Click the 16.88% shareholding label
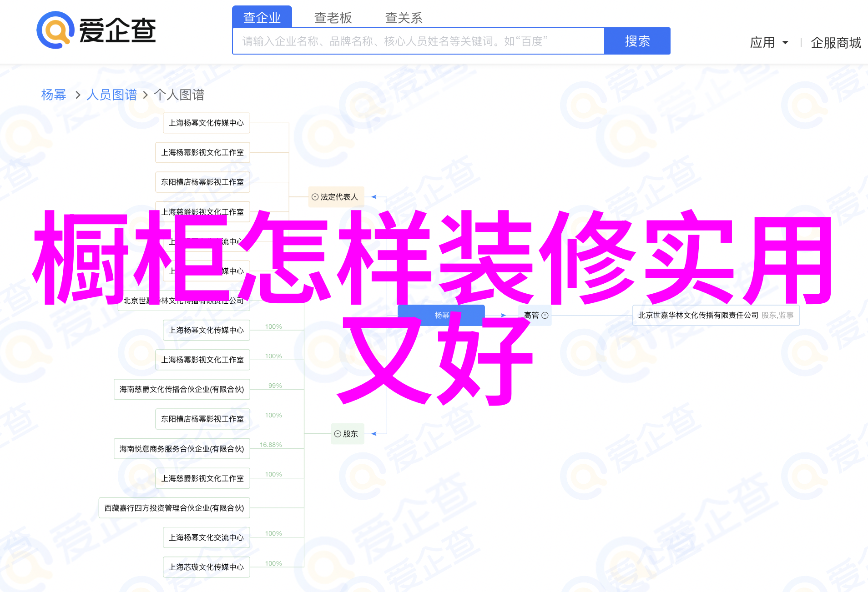The image size is (868, 592). [271, 445]
